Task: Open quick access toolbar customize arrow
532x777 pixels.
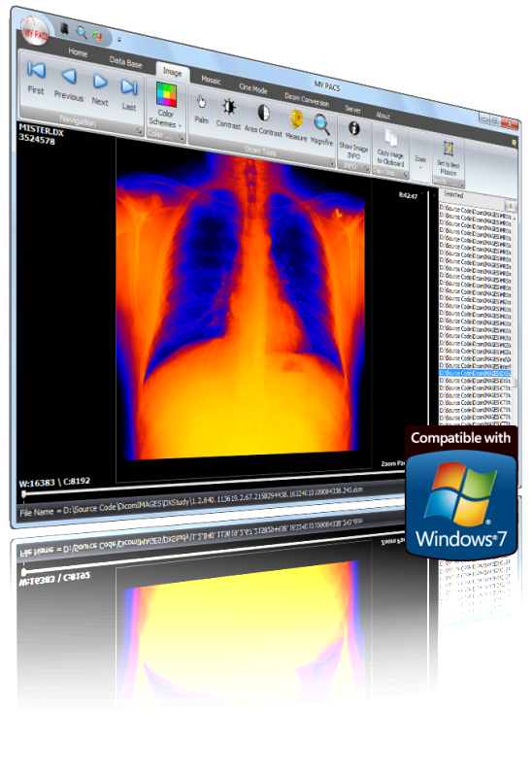Action: (119, 40)
